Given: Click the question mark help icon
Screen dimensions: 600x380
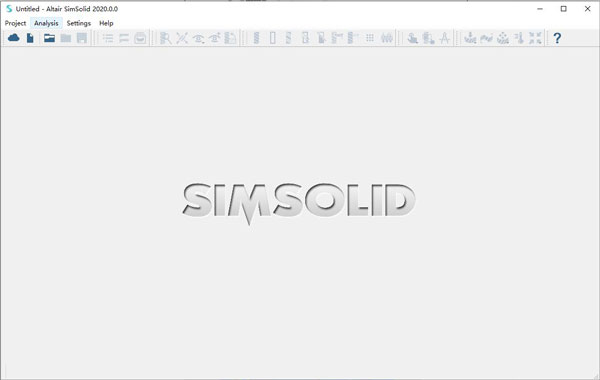Looking at the screenshot, I should [557, 38].
